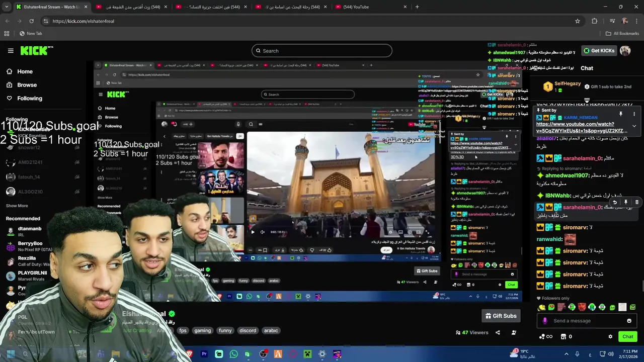The height and width of the screenshot is (362, 644).
Task: Reload the page with the refresh icon
Action: [x=31, y=21]
